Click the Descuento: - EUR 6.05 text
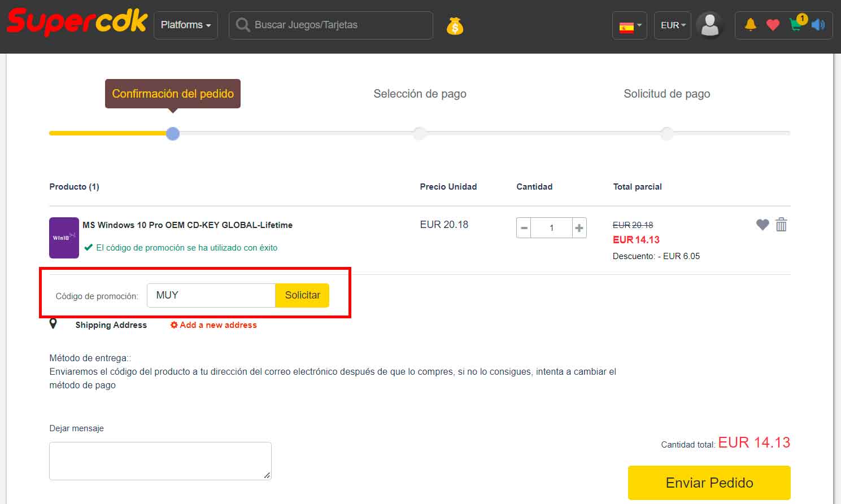Screen dimensions: 841x504 tap(656, 256)
